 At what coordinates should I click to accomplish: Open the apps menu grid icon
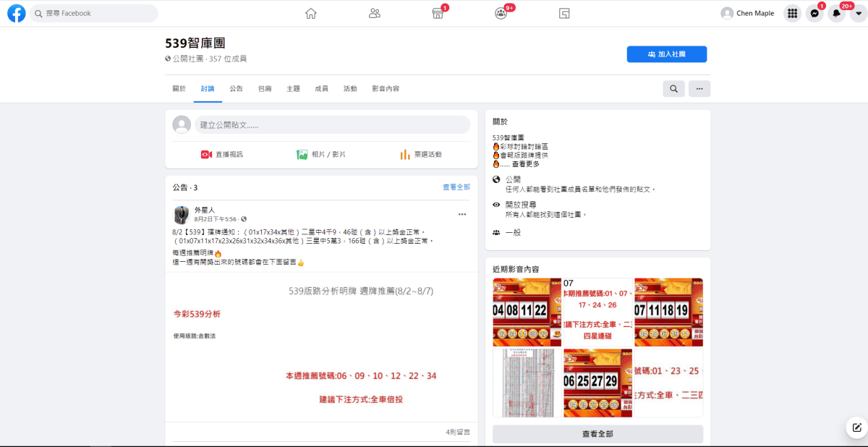(793, 13)
